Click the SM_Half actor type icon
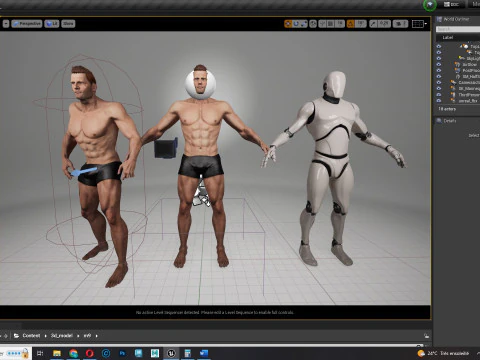The height and width of the screenshot is (360, 480). point(458,76)
